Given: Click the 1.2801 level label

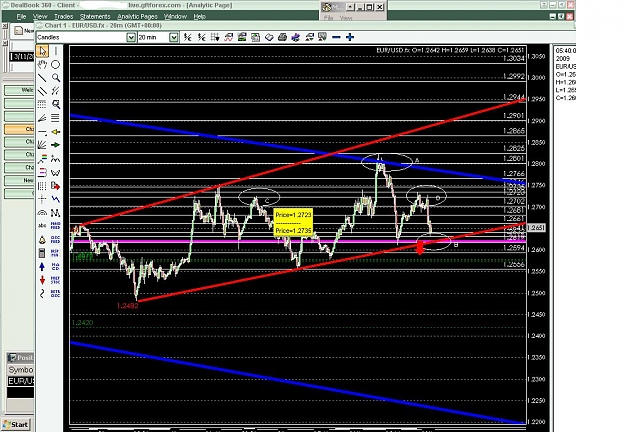Looking at the screenshot, I should coord(514,158).
